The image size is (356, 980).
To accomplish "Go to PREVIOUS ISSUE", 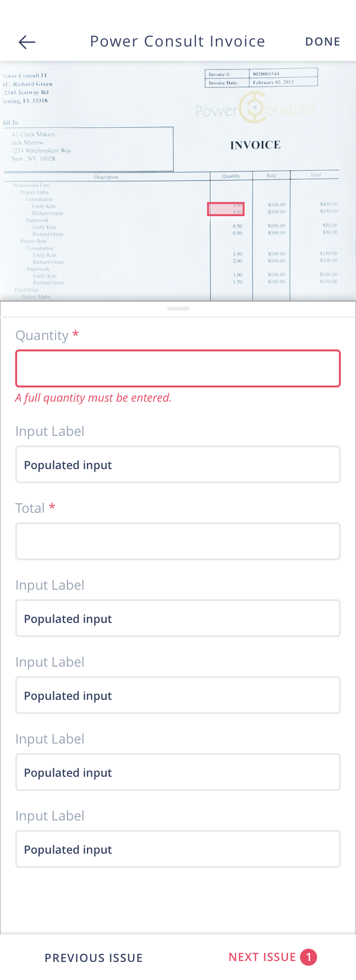I will (94, 958).
